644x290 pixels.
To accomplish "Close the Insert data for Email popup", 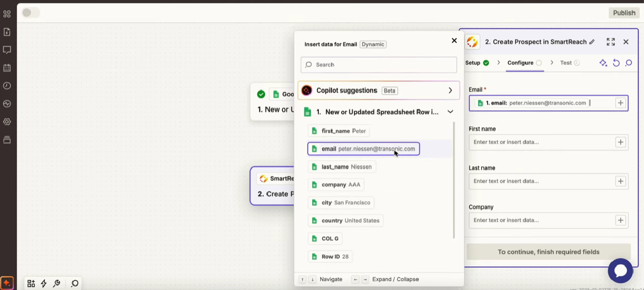I will [x=454, y=40].
